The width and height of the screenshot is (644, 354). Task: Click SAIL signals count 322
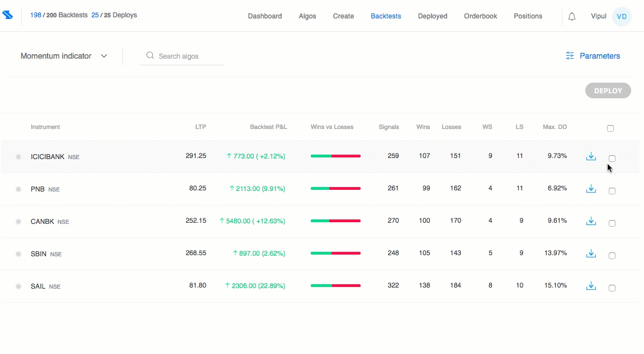click(393, 285)
